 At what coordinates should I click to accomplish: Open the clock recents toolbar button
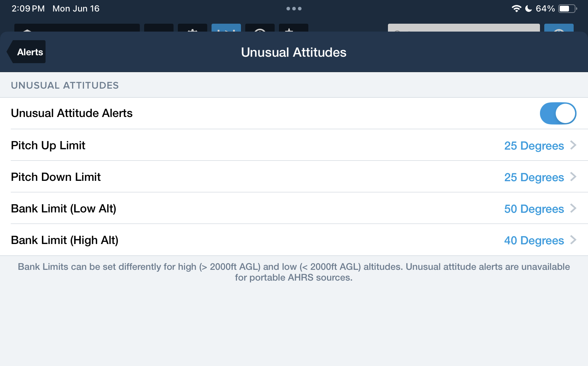point(260,28)
